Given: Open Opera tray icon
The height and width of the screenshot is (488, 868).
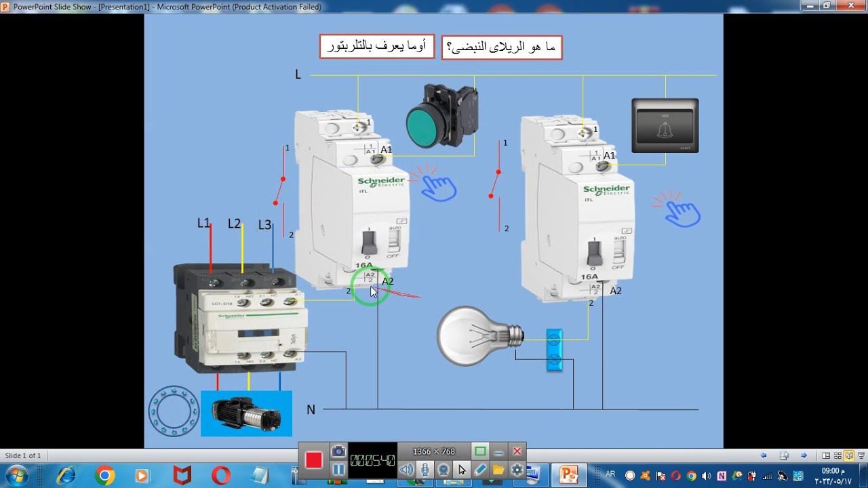Looking at the screenshot, I should pos(675,476).
